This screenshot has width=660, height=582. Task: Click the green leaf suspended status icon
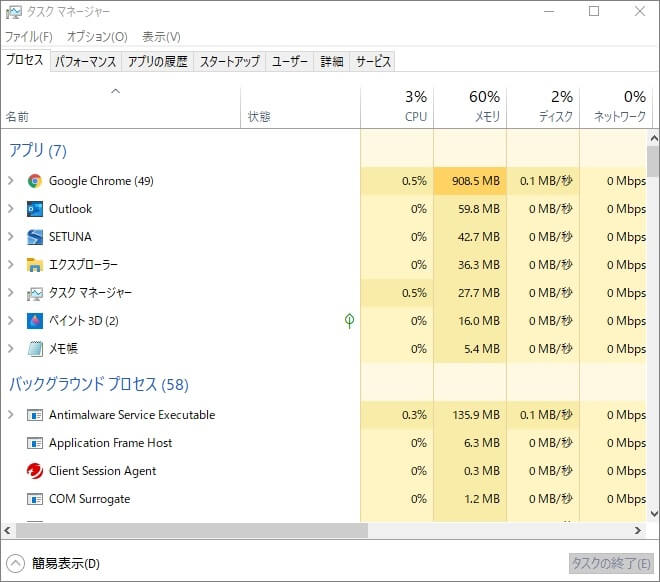tap(349, 321)
